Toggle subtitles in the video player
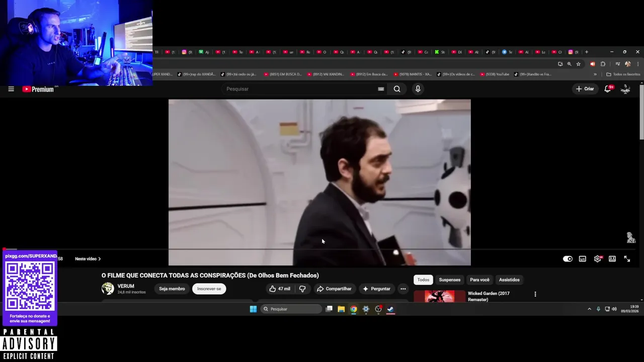Image resolution: width=644 pixels, height=362 pixels. point(583,259)
